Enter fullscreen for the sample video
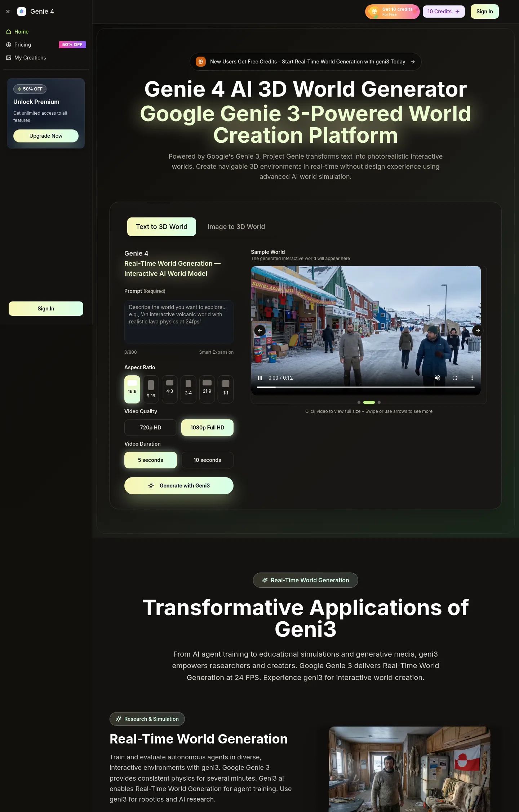The height and width of the screenshot is (812, 519). click(455, 378)
